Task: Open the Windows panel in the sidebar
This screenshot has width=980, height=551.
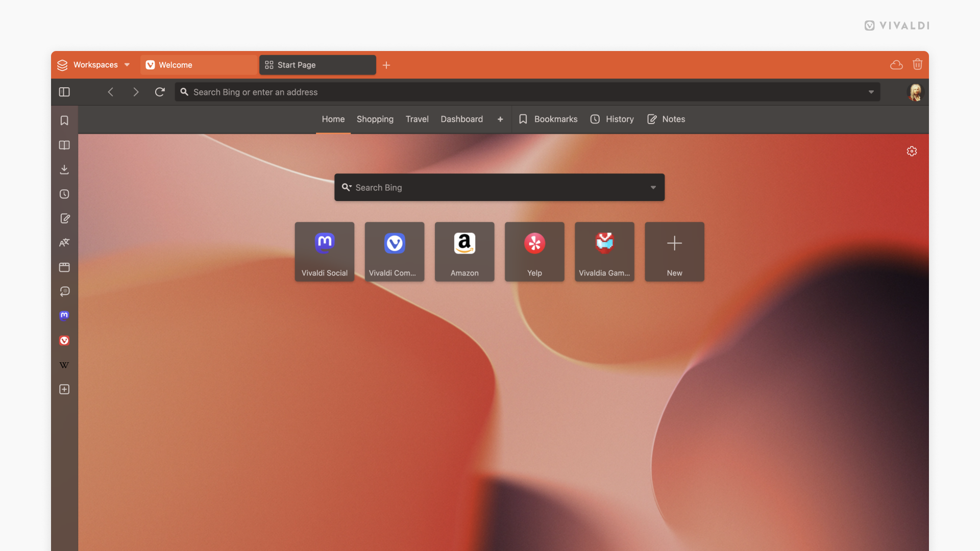Action: click(x=64, y=267)
